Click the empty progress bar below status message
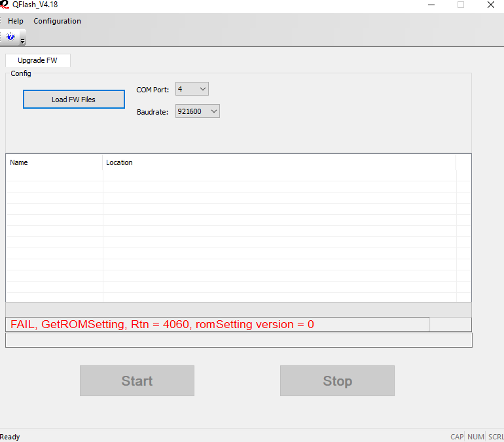The image size is (504, 442). [238, 341]
